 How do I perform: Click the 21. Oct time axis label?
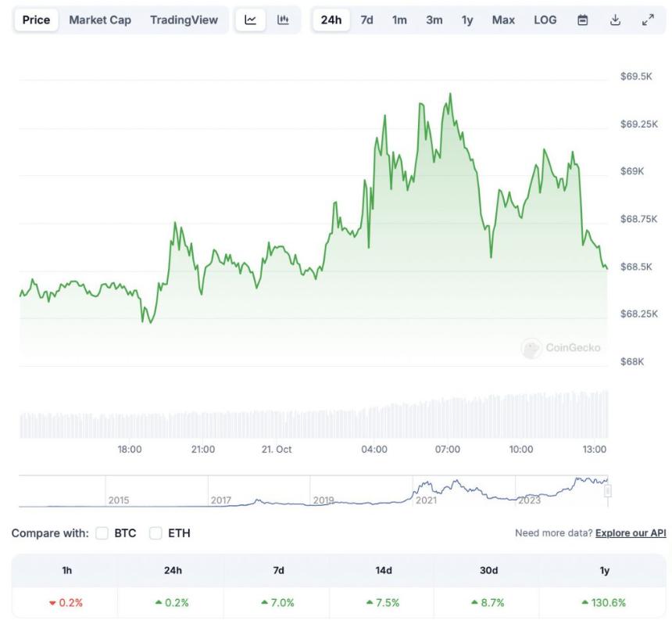pos(277,450)
